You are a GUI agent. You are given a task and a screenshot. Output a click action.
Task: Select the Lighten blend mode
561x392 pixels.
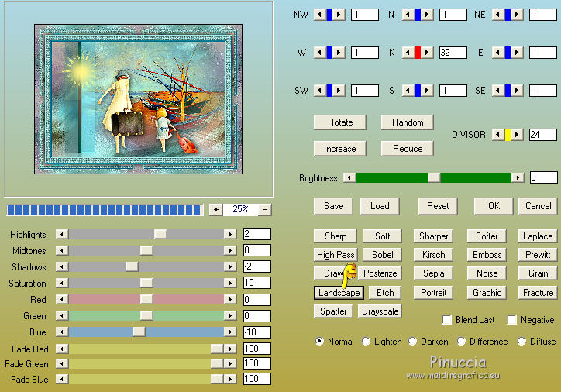(x=366, y=341)
